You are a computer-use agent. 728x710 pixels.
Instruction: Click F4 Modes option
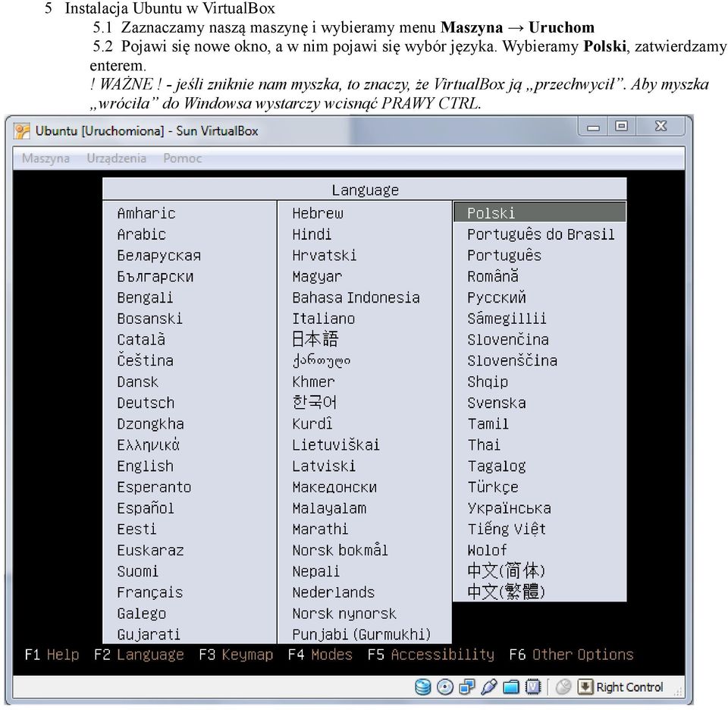point(320,655)
